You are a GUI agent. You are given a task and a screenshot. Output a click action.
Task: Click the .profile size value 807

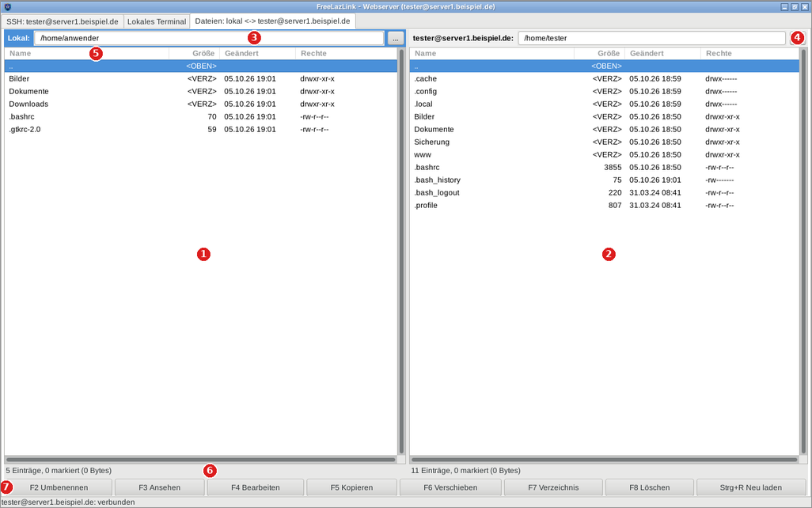tap(615, 206)
